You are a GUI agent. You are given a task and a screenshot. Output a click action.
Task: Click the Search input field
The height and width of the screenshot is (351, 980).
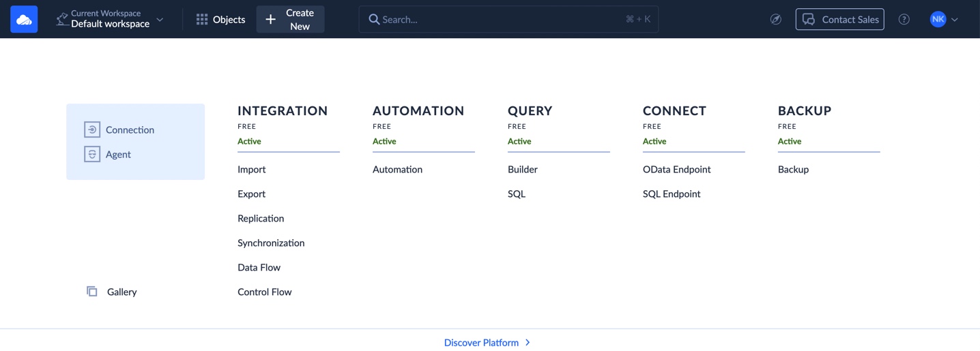click(508, 19)
